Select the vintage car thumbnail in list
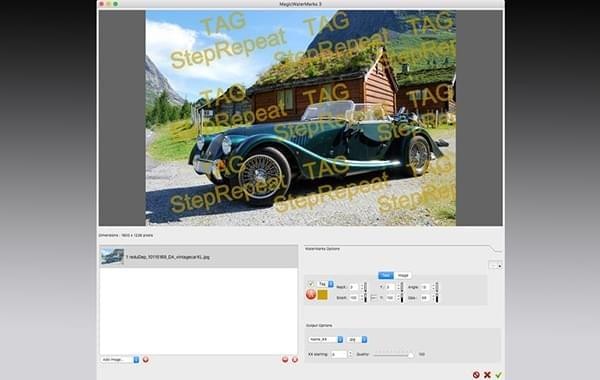Viewport: 600px width, 380px height. pos(112,256)
